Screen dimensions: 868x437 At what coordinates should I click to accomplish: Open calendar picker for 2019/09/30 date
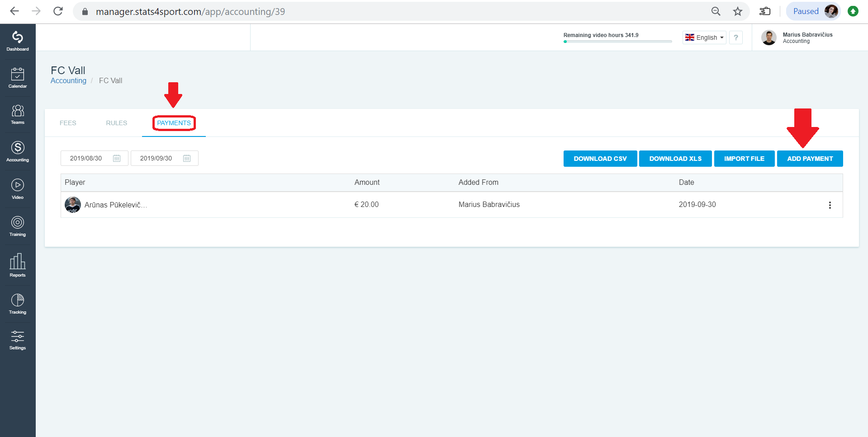pyautogui.click(x=187, y=158)
